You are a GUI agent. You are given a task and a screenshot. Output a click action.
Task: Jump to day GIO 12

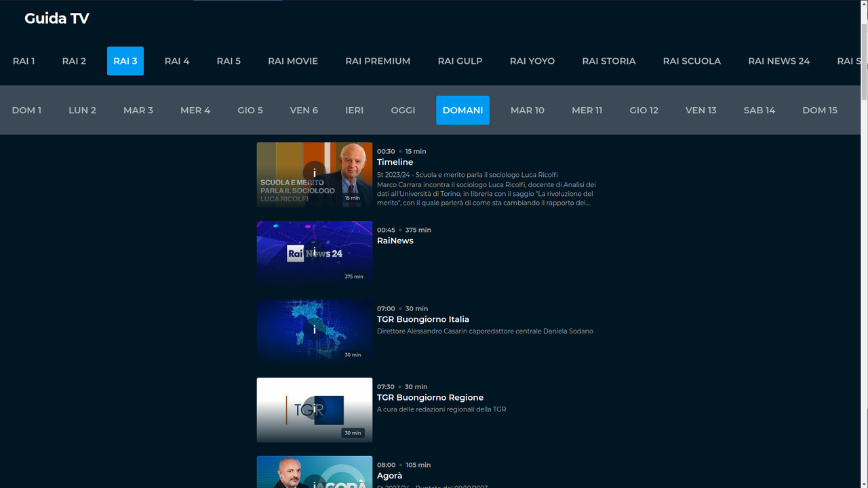pos(644,110)
